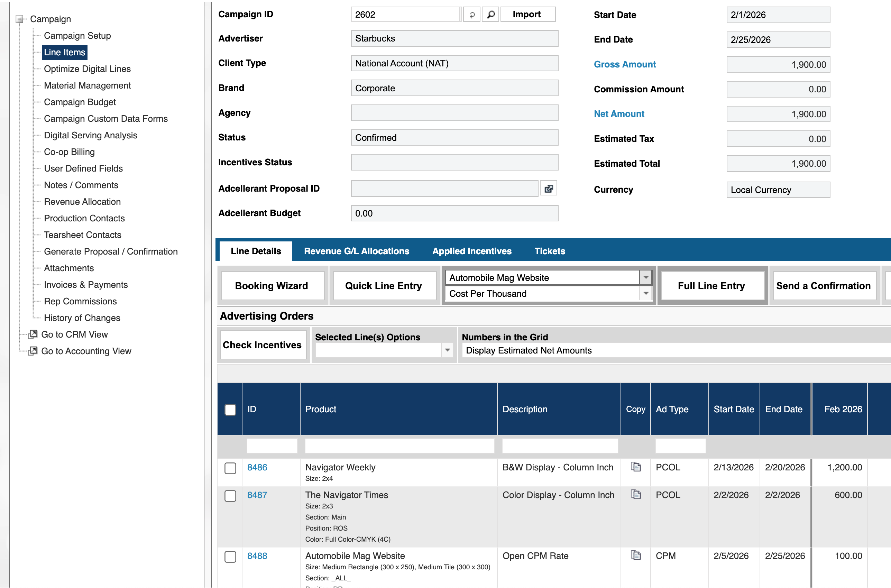The height and width of the screenshot is (588, 891).
Task: Click the search magnifier icon for Campaign ID
Action: 490,15
